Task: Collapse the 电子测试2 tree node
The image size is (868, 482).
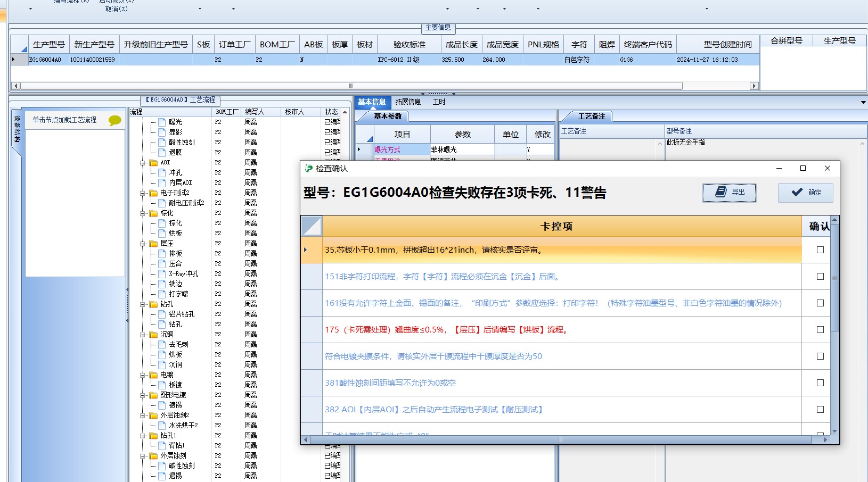Action: [143, 193]
